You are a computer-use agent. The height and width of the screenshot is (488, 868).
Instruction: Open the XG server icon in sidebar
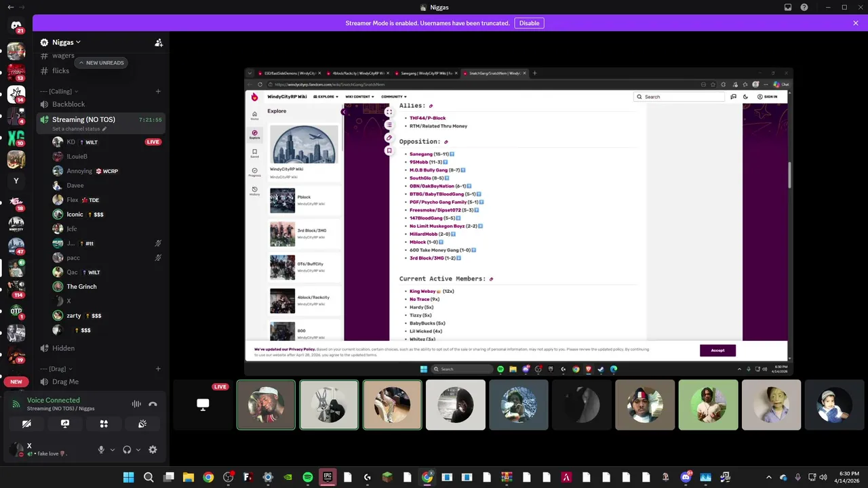coord(16,138)
